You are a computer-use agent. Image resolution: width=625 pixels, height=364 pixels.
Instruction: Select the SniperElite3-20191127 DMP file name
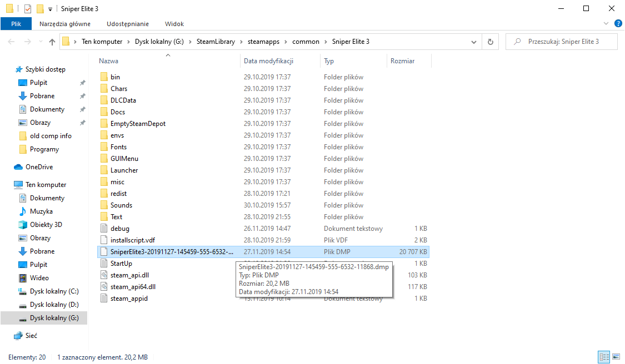[x=172, y=252]
